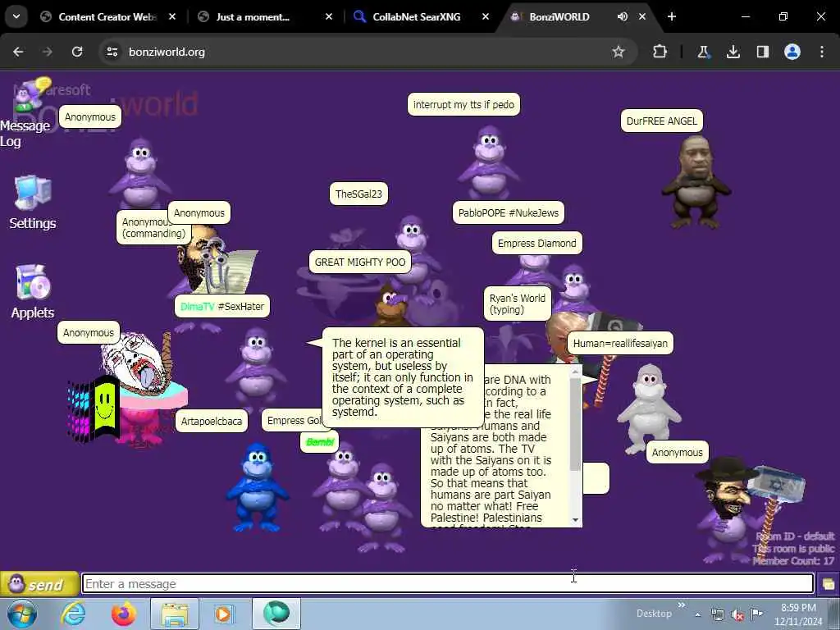Click the send button
Viewport: 840px width, 630px height.
(39, 584)
